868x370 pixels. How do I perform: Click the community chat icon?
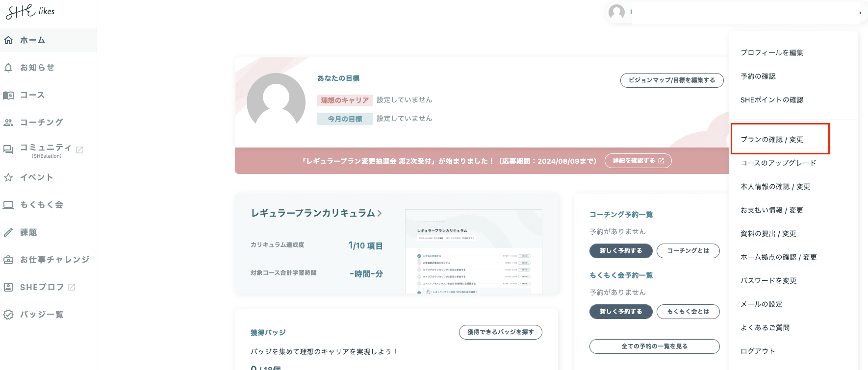tap(8, 150)
